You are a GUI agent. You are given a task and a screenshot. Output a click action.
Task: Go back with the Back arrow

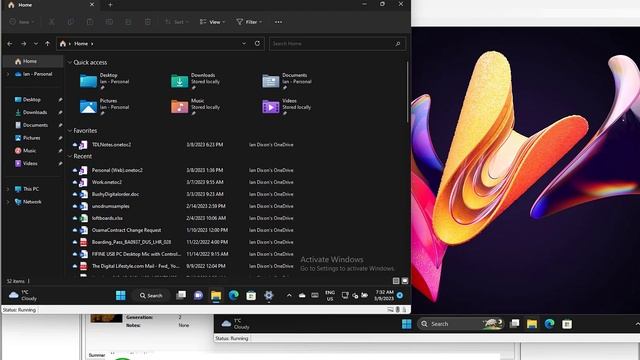pos(10,44)
